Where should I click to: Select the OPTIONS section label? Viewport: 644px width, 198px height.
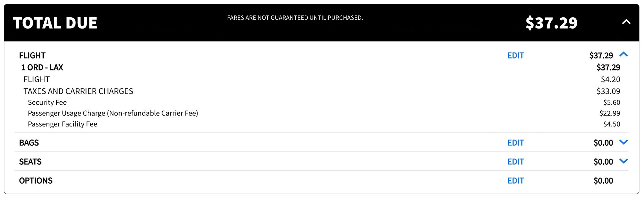[36, 180]
